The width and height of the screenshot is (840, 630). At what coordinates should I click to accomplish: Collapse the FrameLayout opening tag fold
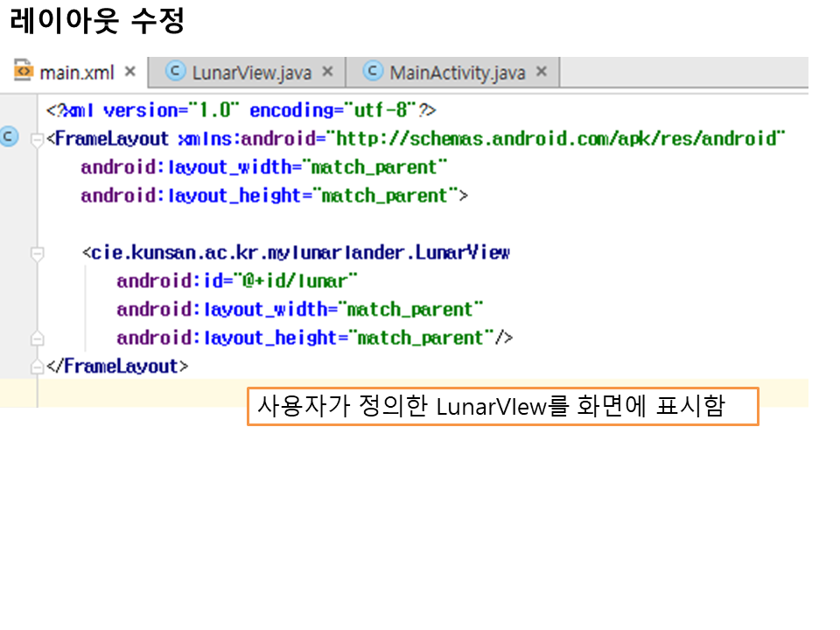(37, 140)
